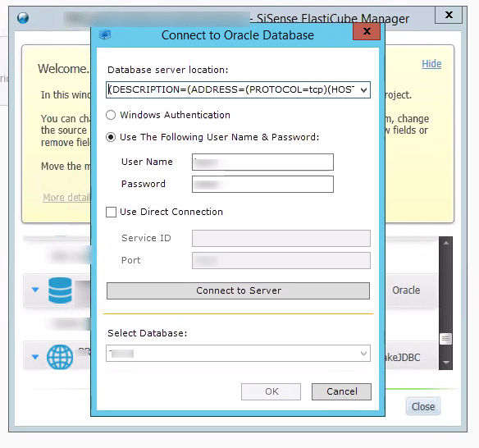The width and height of the screenshot is (479, 448).
Task: Click the 'Database server location:' label
Action: point(167,70)
